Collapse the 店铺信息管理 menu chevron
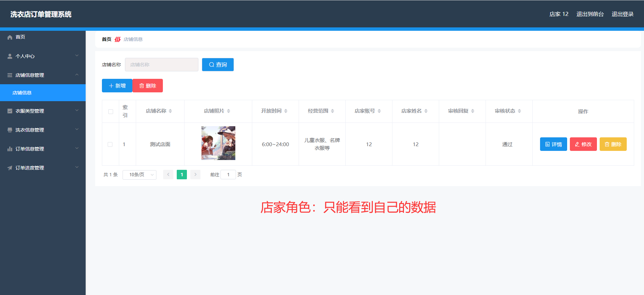 click(x=77, y=74)
